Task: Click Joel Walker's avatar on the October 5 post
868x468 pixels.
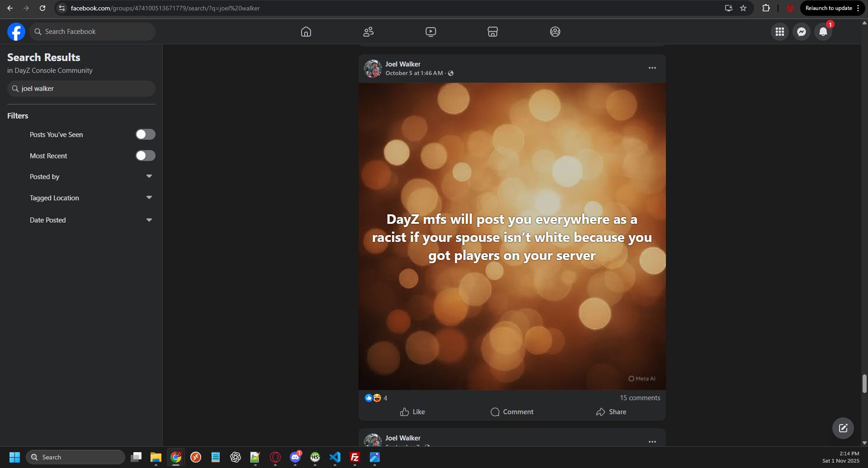Action: point(373,69)
